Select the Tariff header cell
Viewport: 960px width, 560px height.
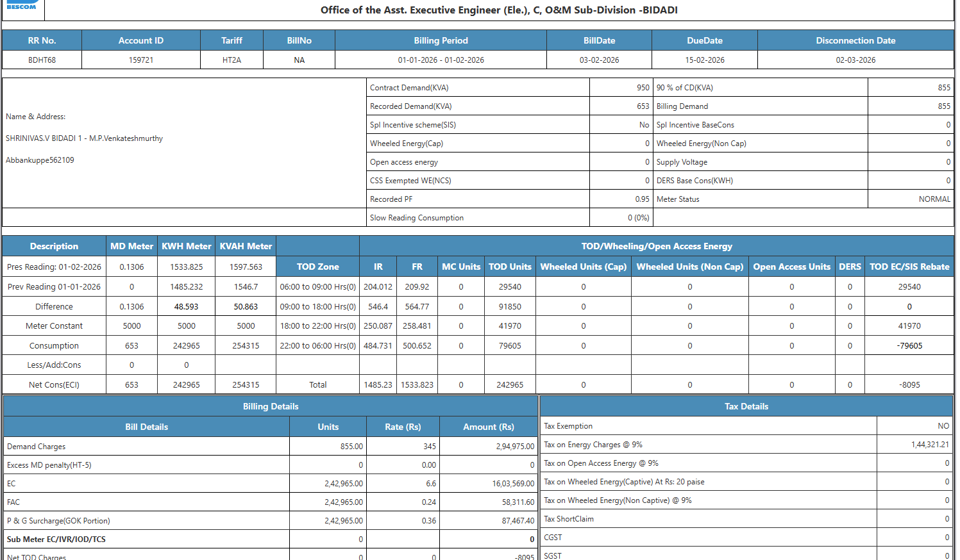[232, 40]
